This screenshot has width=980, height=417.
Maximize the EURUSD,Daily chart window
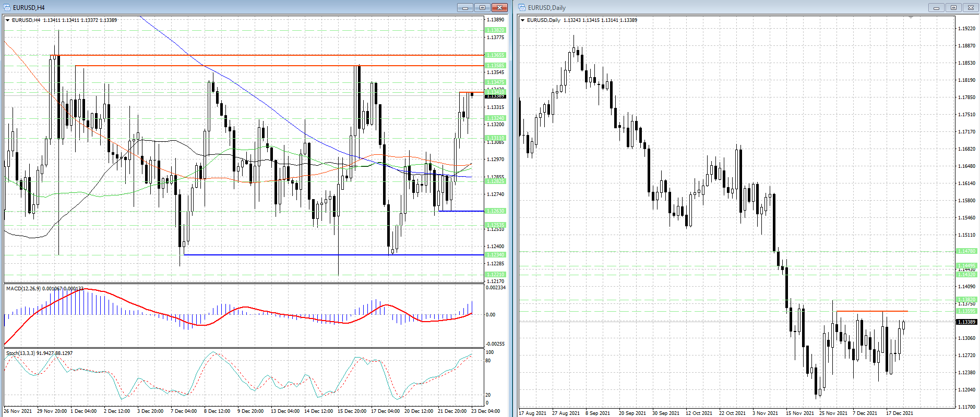(x=953, y=7)
